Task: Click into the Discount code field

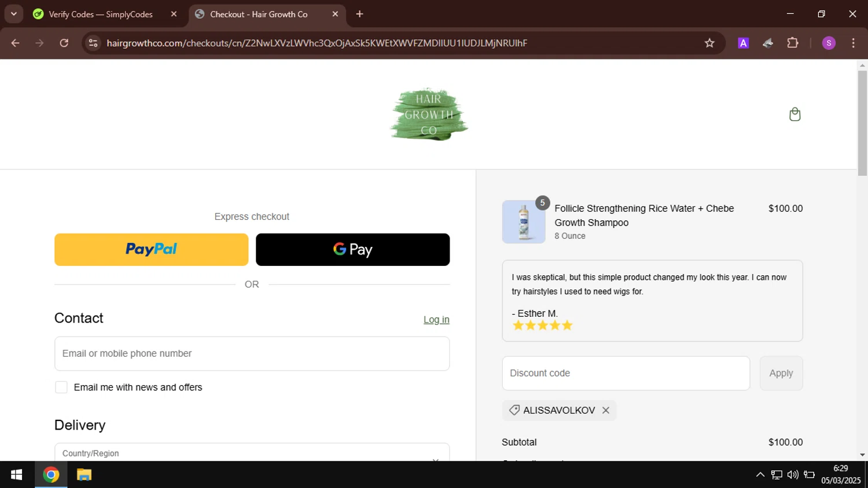Action: coord(626,373)
